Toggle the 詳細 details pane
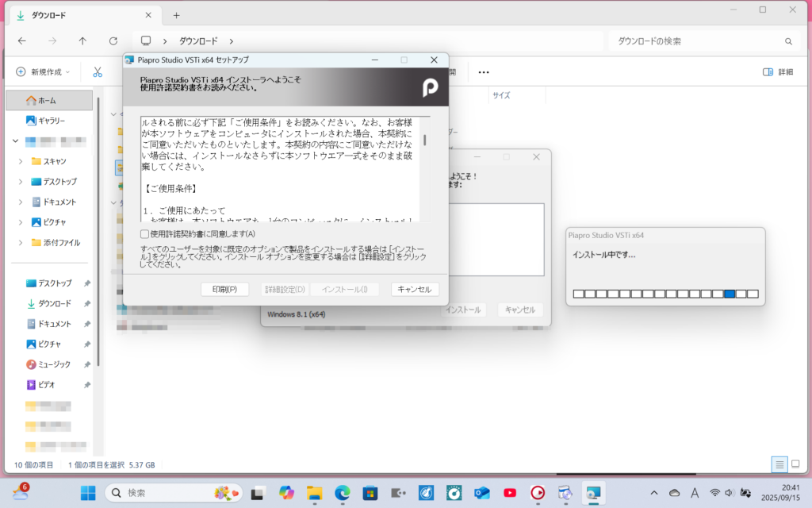The height and width of the screenshot is (508, 812). pos(777,71)
